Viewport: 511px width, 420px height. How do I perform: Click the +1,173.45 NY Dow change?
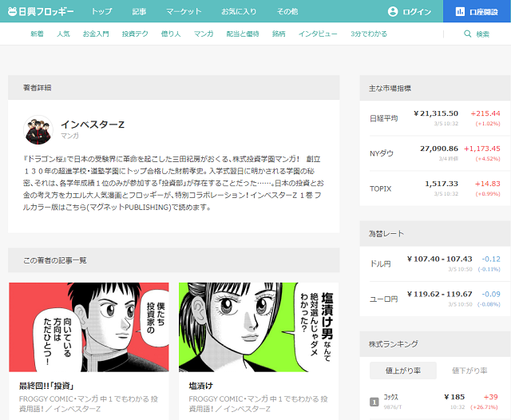(x=482, y=149)
